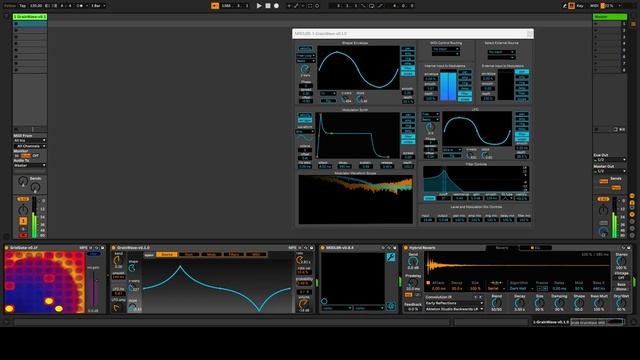Open the 1 Bar quantization dropdown
640x360 pixels.
click(x=98, y=6)
